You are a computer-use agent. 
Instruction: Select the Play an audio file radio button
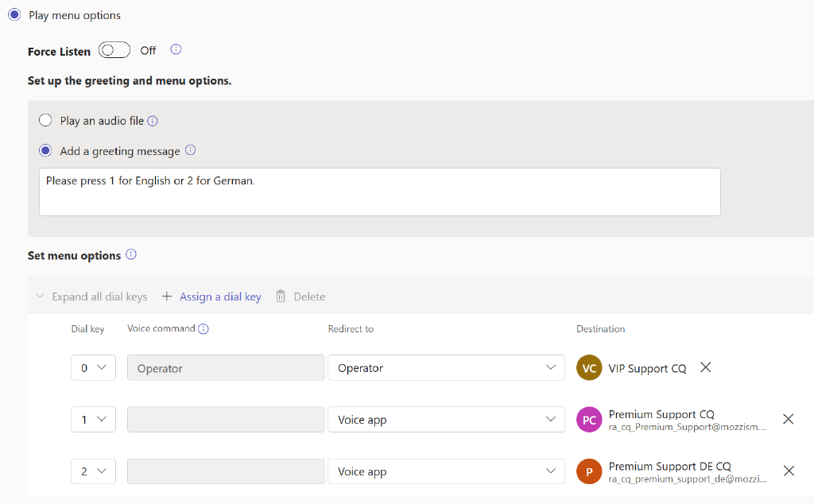(x=45, y=120)
